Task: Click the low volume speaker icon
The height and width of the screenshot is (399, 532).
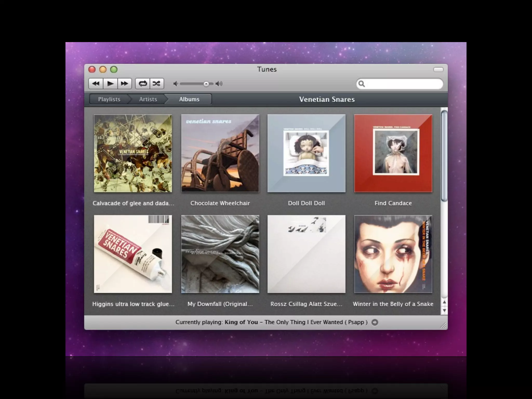Action: (x=176, y=84)
